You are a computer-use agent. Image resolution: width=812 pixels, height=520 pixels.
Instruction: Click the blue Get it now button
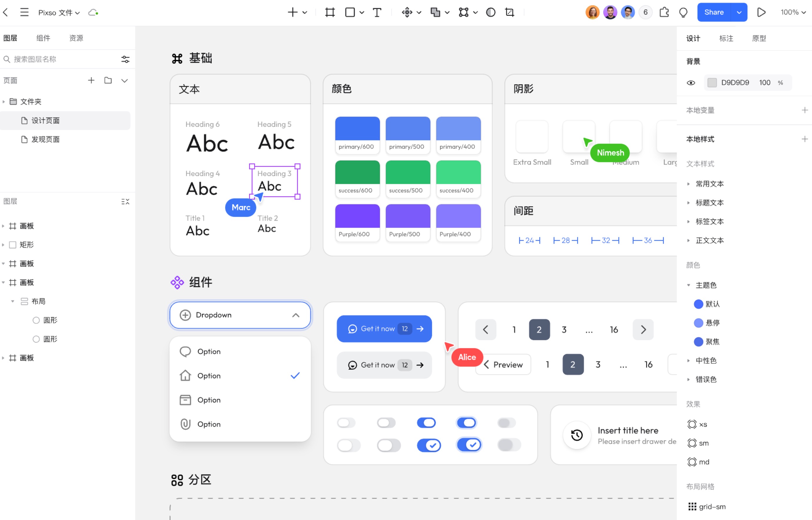click(x=384, y=329)
